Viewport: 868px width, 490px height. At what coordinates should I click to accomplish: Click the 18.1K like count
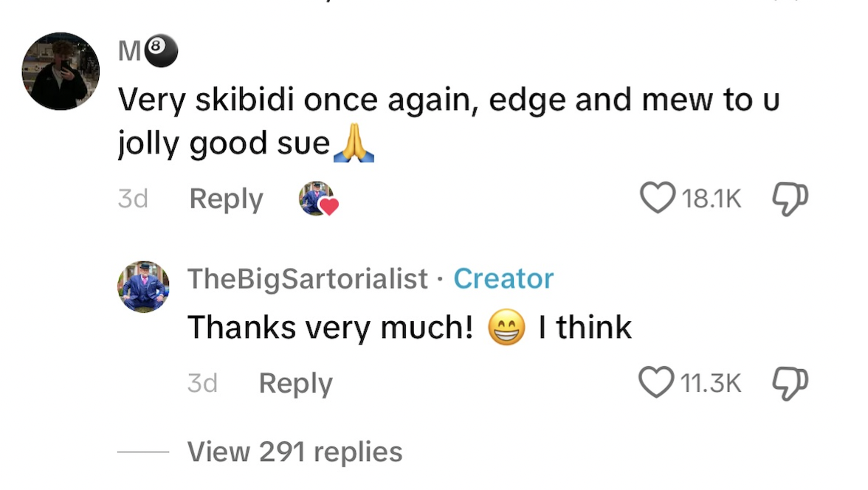[x=712, y=199]
